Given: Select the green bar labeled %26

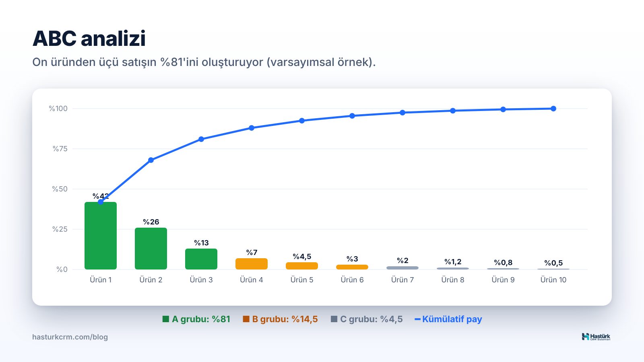Looking at the screenshot, I should 151,249.
